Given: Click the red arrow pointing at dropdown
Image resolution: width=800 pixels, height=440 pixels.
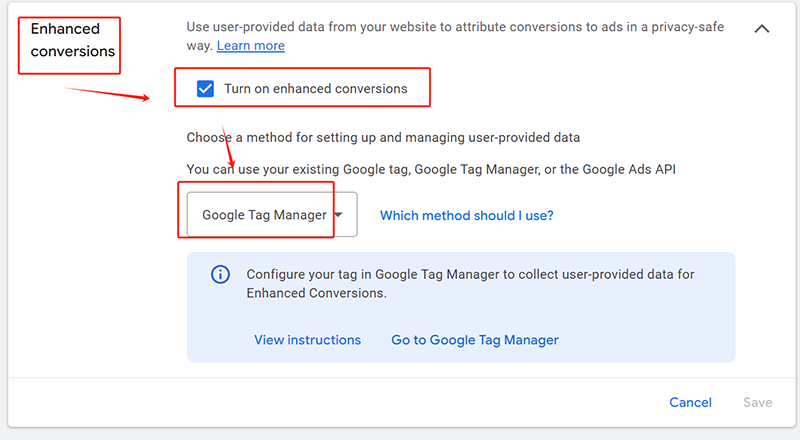Looking at the screenshot, I should coord(229,147).
